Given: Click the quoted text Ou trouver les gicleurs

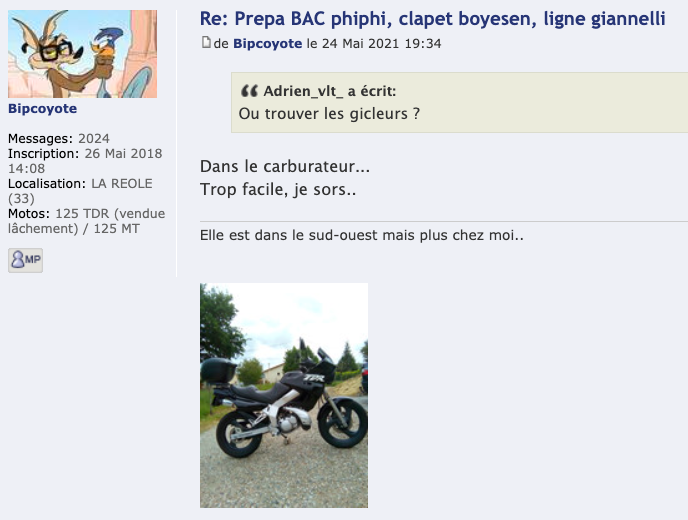Looking at the screenshot, I should [329, 114].
